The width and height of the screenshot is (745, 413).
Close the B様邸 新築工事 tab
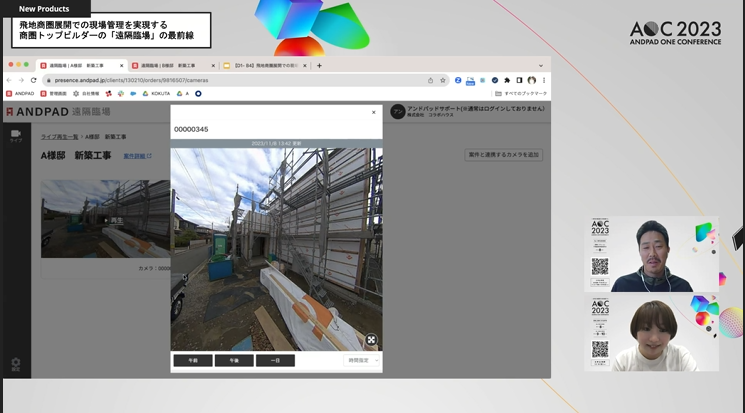pos(213,66)
